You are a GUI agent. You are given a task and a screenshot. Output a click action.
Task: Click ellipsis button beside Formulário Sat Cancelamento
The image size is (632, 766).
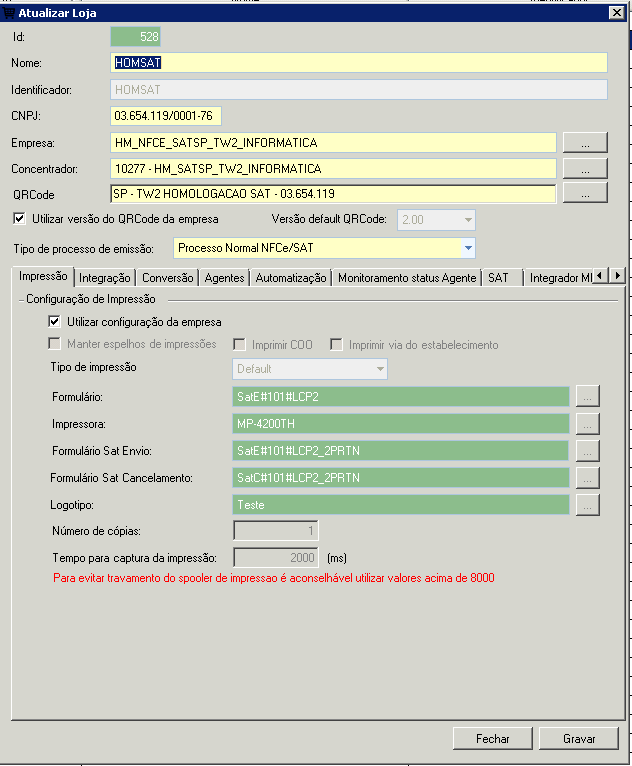pyautogui.click(x=588, y=478)
